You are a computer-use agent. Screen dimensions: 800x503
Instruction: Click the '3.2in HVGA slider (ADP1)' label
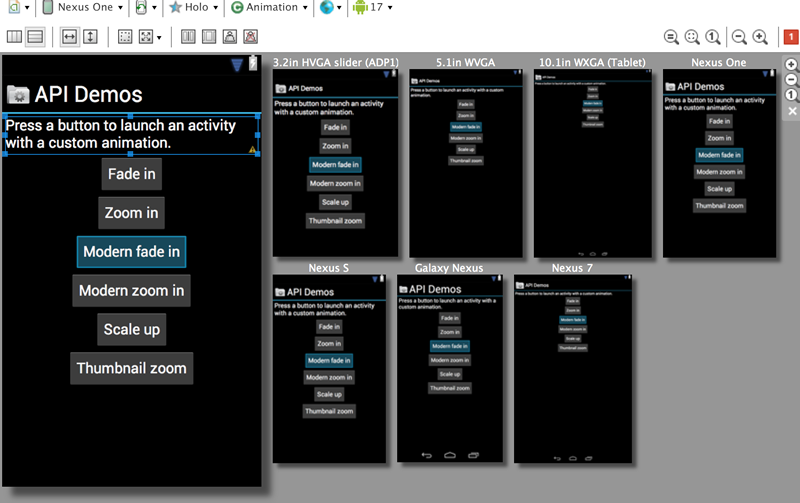335,63
